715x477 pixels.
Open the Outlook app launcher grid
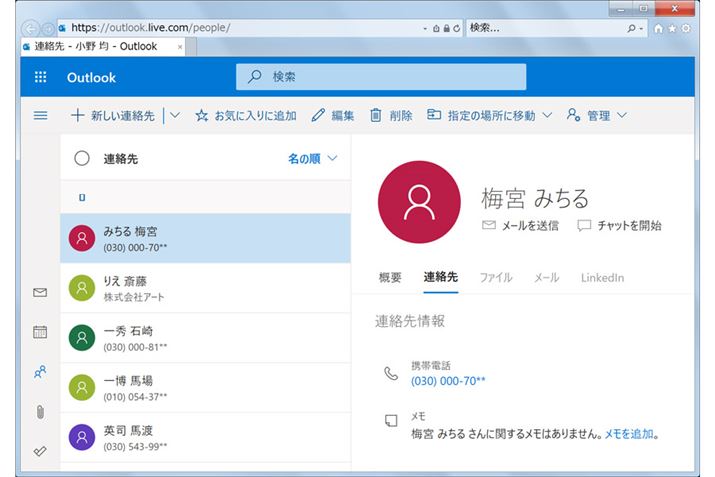pos(41,77)
